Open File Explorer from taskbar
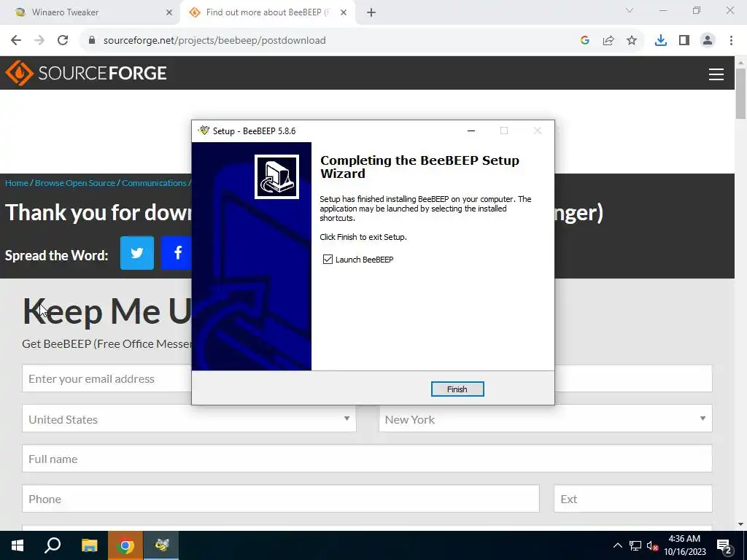 pos(89,545)
